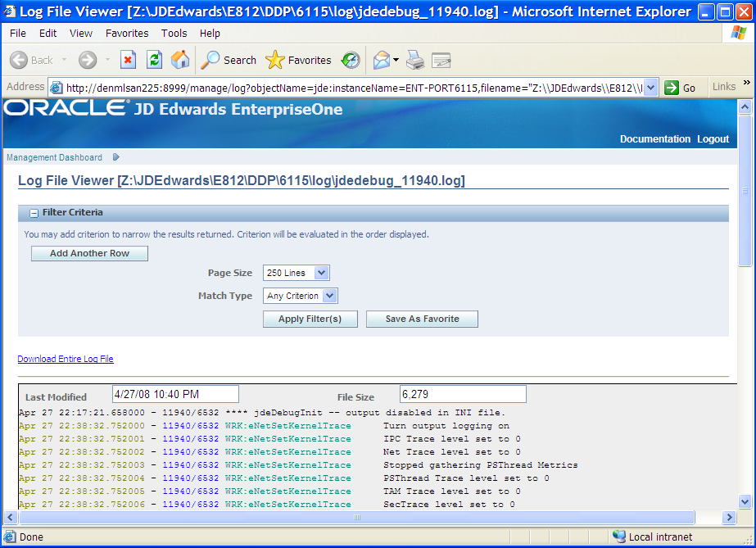Image resolution: width=756 pixels, height=548 pixels.
Task: Click the horizontal scrollbar thumb
Action: click(x=357, y=518)
